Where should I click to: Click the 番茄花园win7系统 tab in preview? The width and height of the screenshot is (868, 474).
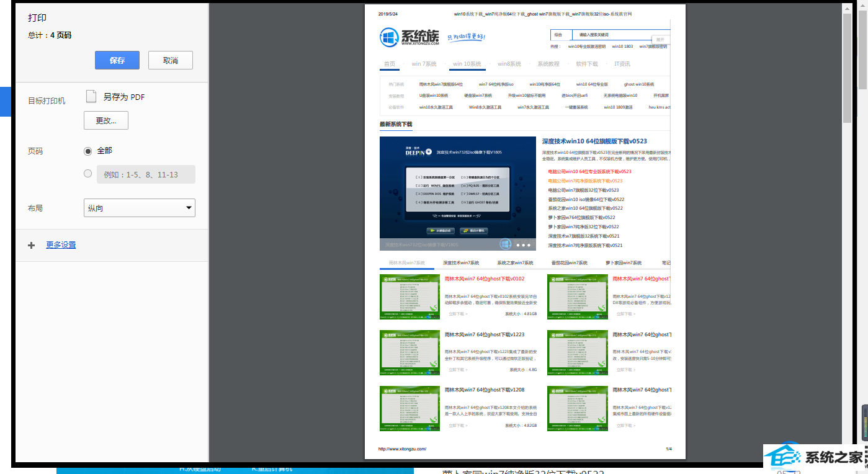(x=569, y=263)
